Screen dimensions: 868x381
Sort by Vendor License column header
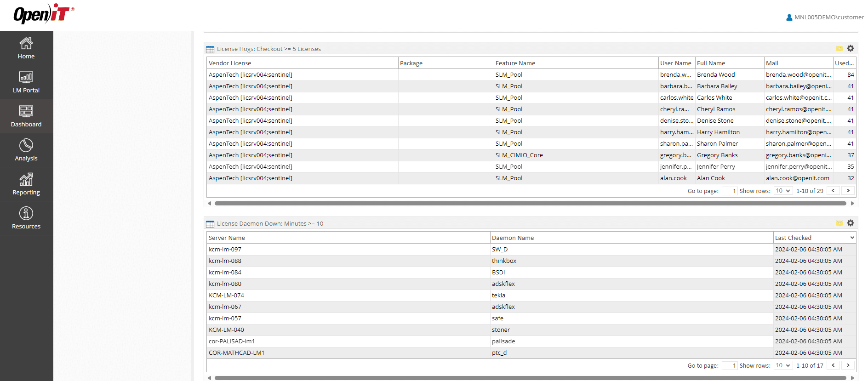pyautogui.click(x=303, y=63)
